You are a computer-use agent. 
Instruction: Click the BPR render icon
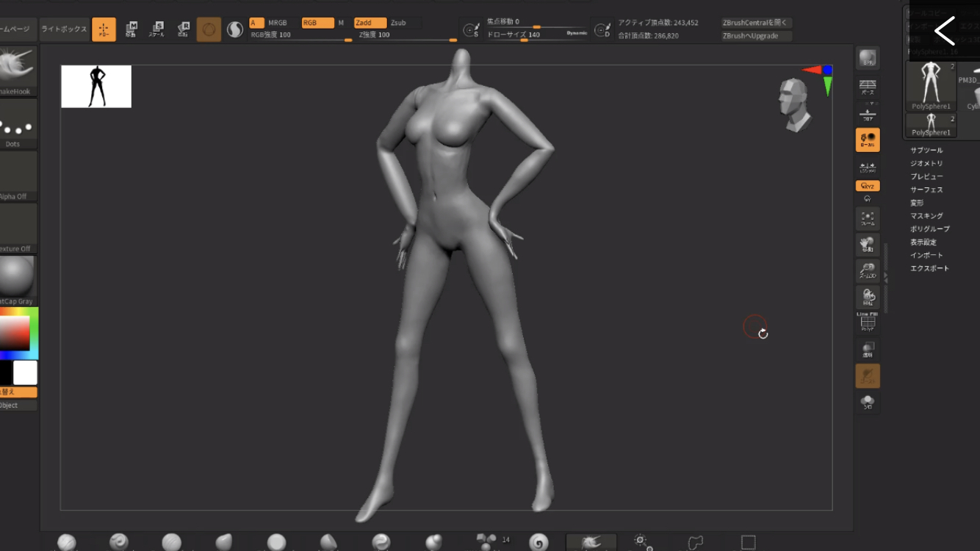click(x=868, y=59)
